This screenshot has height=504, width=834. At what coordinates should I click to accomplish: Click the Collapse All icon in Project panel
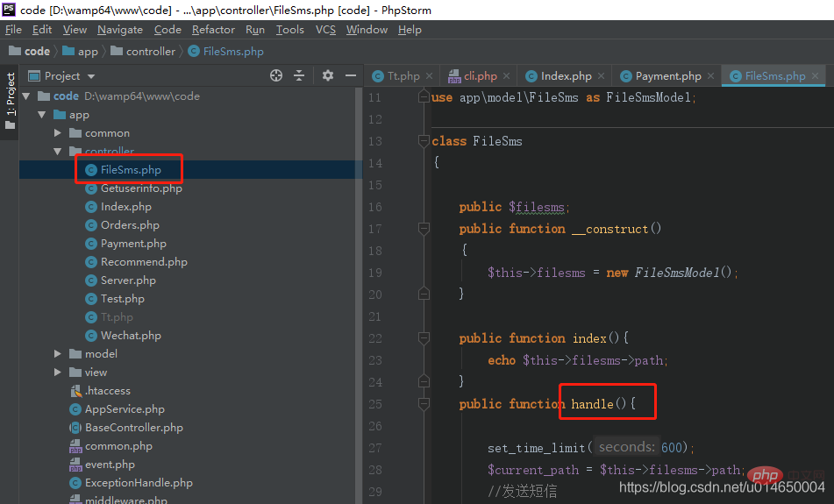(x=299, y=75)
